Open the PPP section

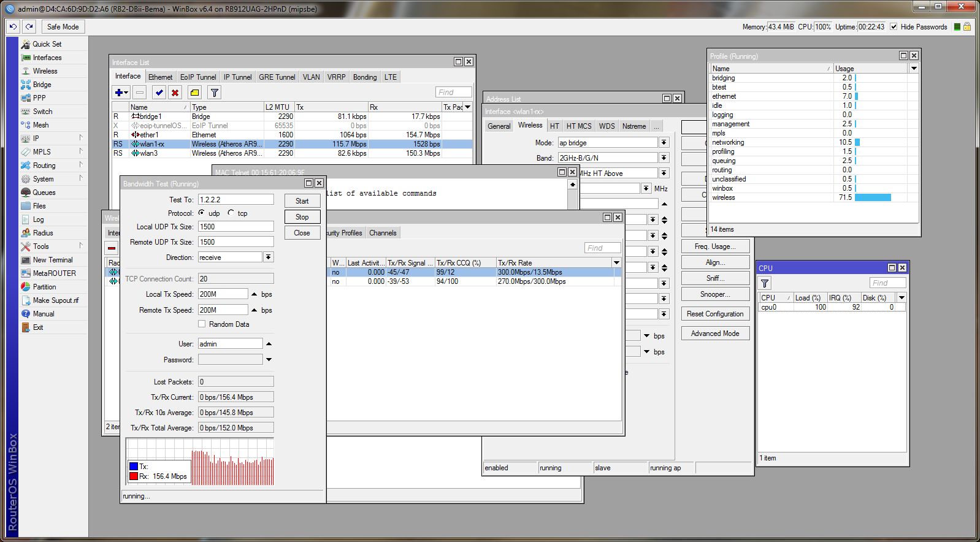pyautogui.click(x=39, y=98)
